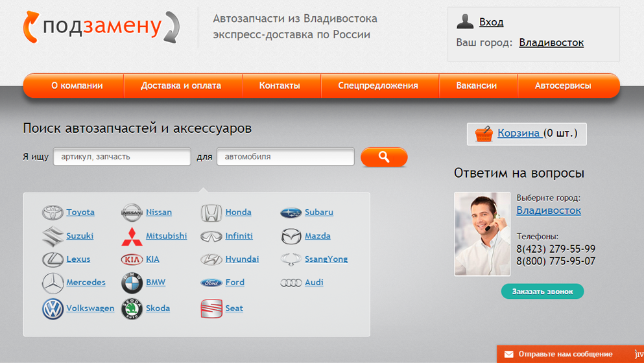This screenshot has width=644, height=363.
Task: Open the Infiniti text link
Action: (x=239, y=236)
